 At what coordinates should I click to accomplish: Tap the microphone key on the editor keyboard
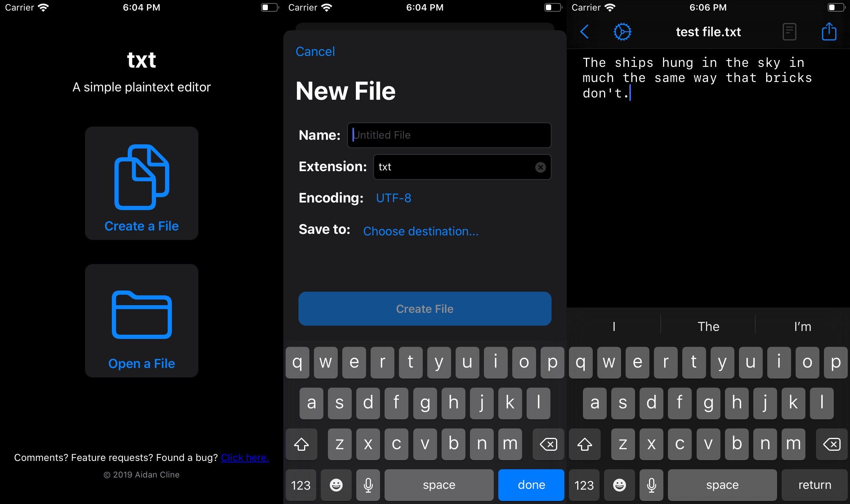coord(652,485)
